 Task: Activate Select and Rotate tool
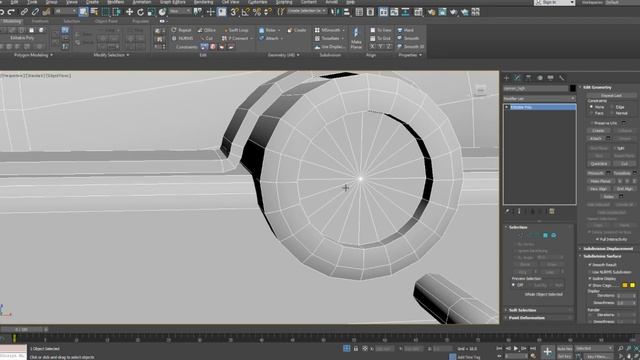(x=140, y=12)
